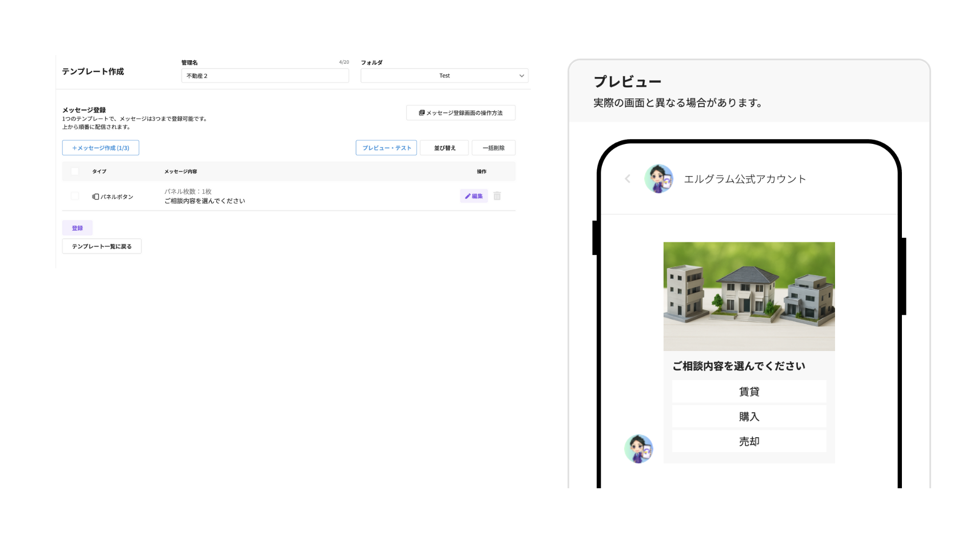Screen dimensions: 980x551
Task: Click エルグラム公式アカウント title text
Action: point(745,179)
